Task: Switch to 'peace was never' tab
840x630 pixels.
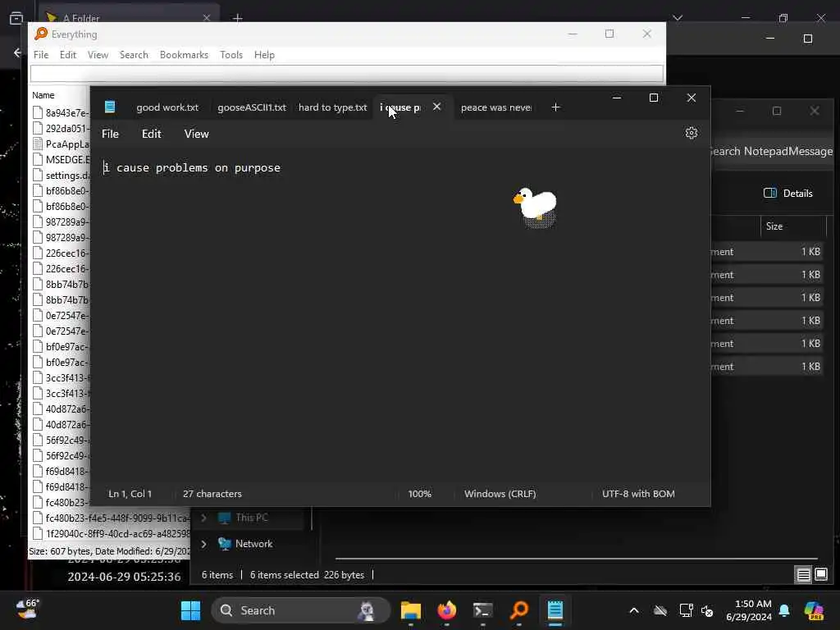Action: click(x=496, y=107)
